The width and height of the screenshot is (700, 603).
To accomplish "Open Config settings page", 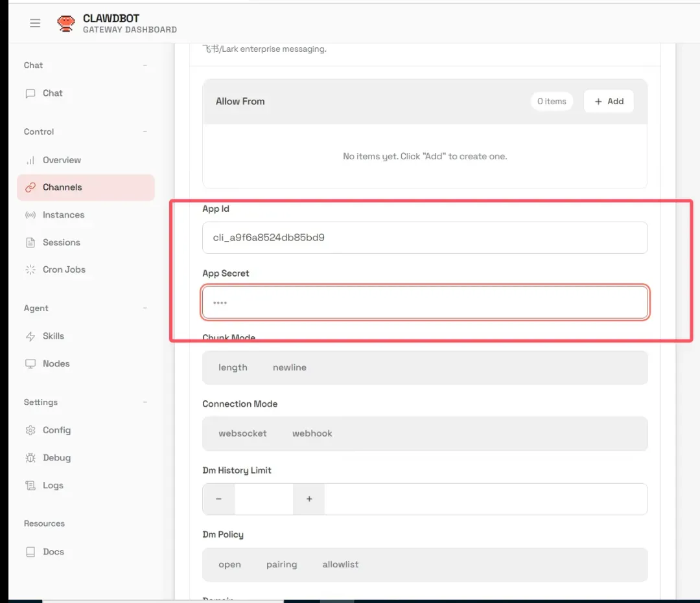I will tap(56, 430).
